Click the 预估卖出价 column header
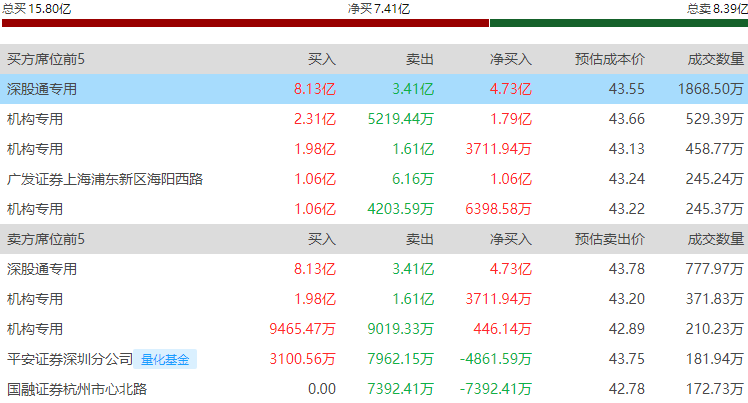The height and width of the screenshot is (403, 748). point(610,239)
